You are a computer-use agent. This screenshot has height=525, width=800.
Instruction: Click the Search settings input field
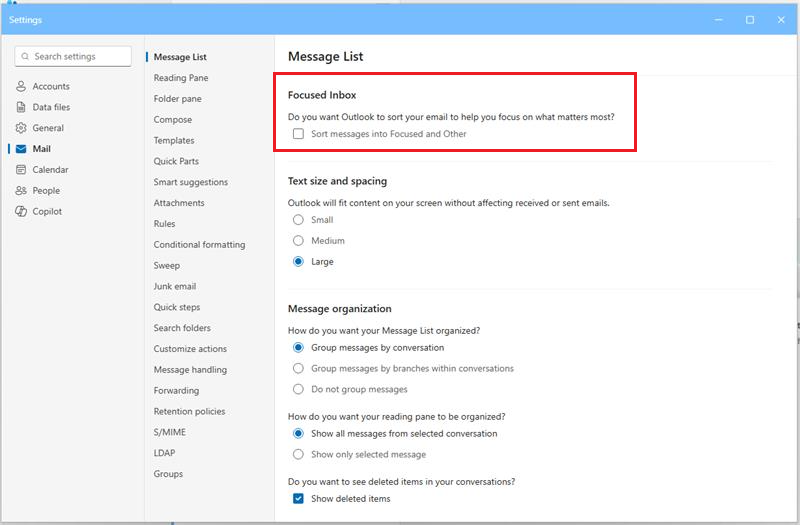[73, 57]
